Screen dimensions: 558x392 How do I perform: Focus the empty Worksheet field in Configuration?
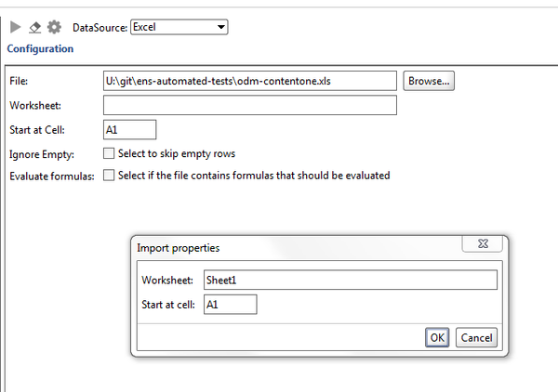click(x=250, y=105)
